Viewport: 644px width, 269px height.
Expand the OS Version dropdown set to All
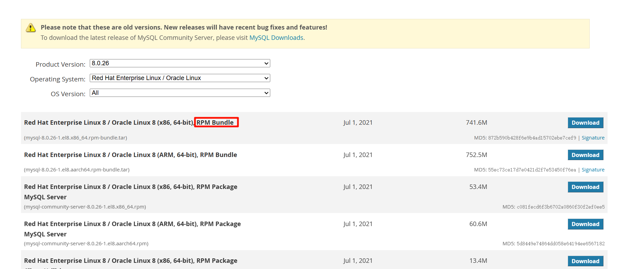[179, 93]
